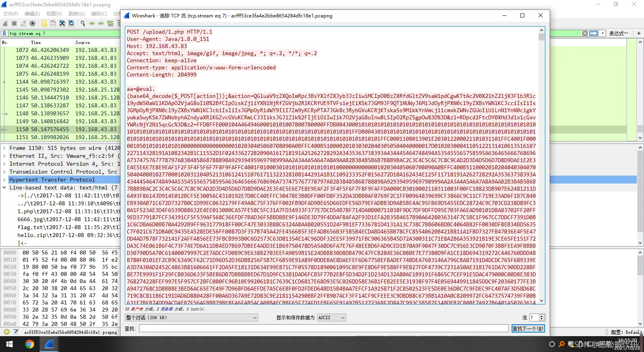Click the close capture file icon
This screenshot has height=352, width=644.
pos(62,23)
